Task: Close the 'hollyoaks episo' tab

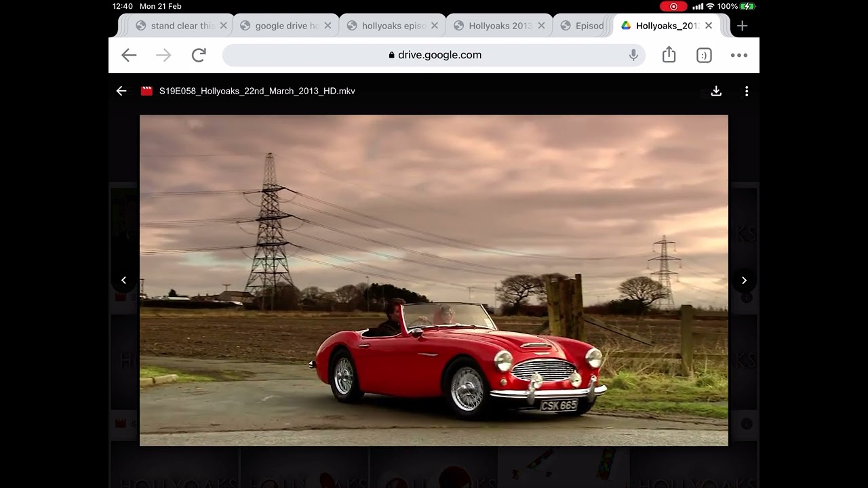Action: [435, 26]
